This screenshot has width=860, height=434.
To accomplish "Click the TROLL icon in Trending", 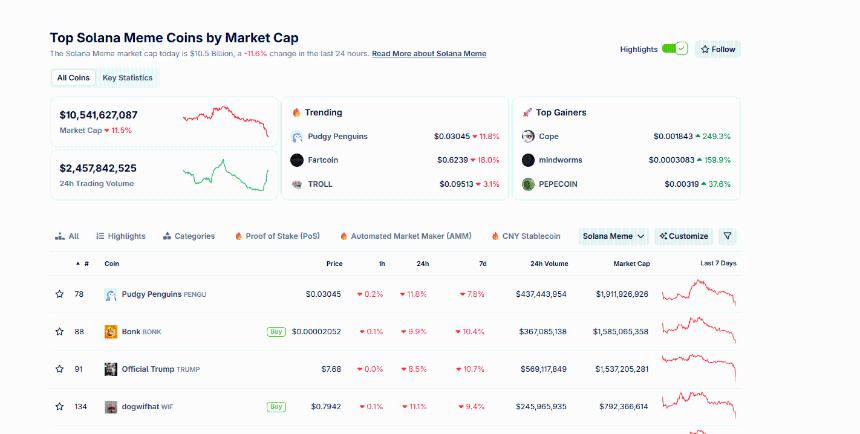I will (x=297, y=184).
